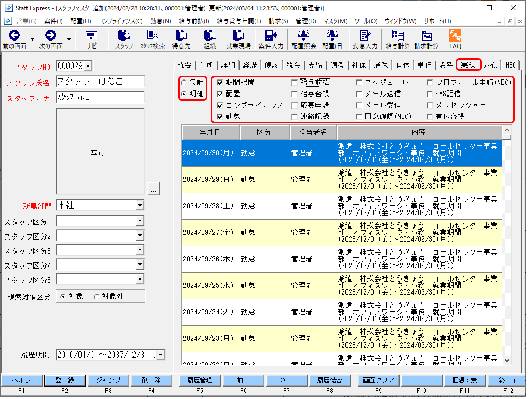Screen dimensions: 532x399
Task: Expand the 履歴期間 date range dropdown
Action: [x=161, y=355]
